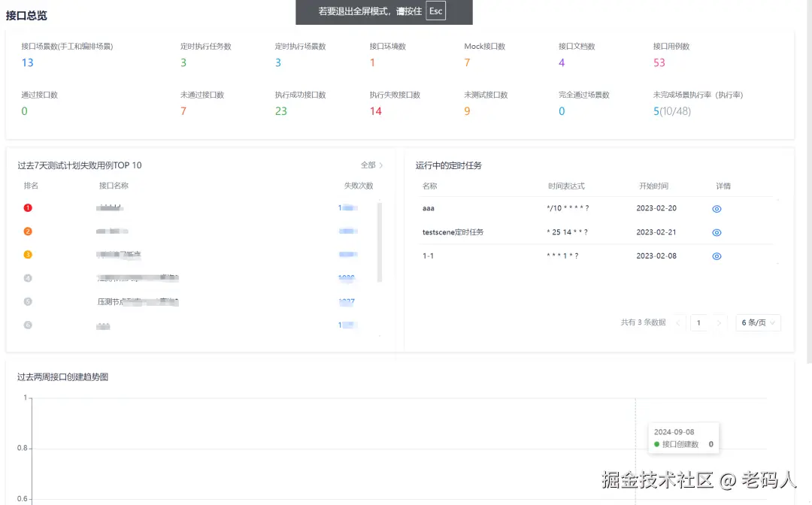This screenshot has height=505, width=812.
Task: Select first interface name in failed TOP 10 list
Action: coord(109,208)
